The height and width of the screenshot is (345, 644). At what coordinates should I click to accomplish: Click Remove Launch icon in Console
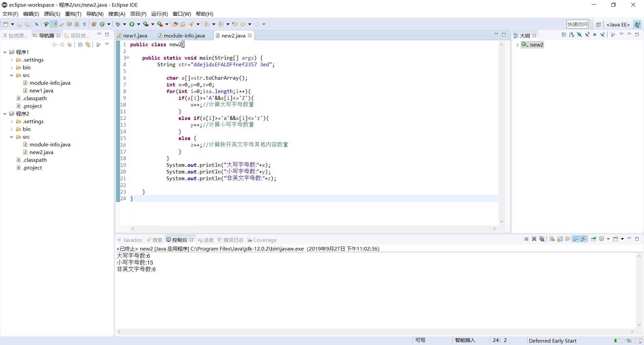[534, 239]
